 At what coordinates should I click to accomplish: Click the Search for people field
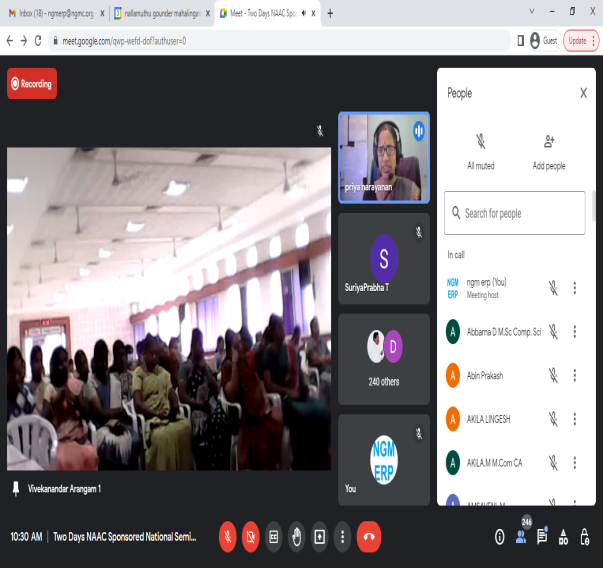click(514, 213)
